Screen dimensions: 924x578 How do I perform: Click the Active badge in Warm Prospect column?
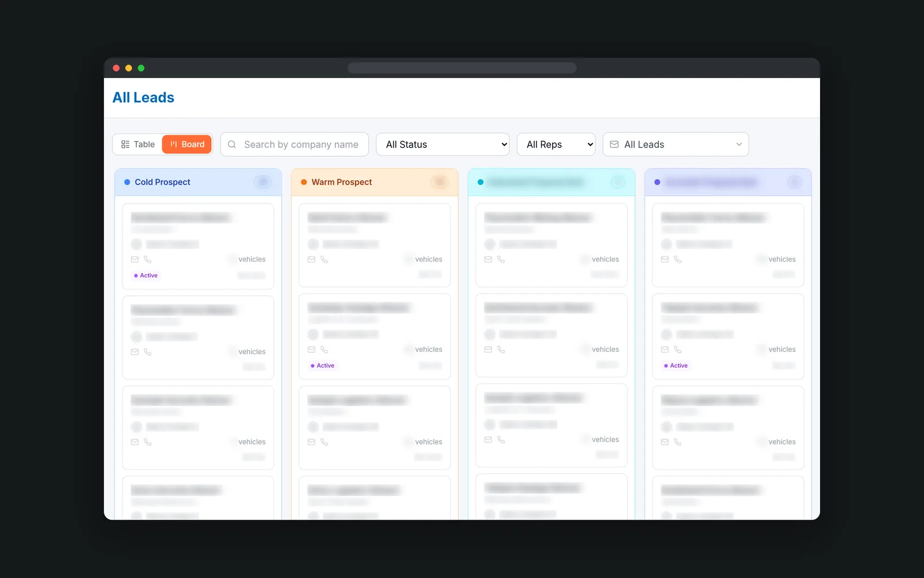[x=322, y=366]
